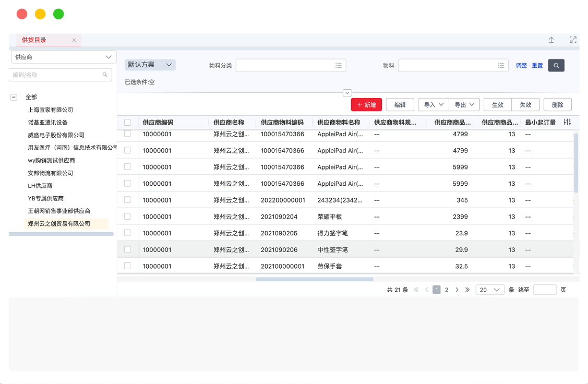Check the 得力签字笔 row

[x=127, y=233]
